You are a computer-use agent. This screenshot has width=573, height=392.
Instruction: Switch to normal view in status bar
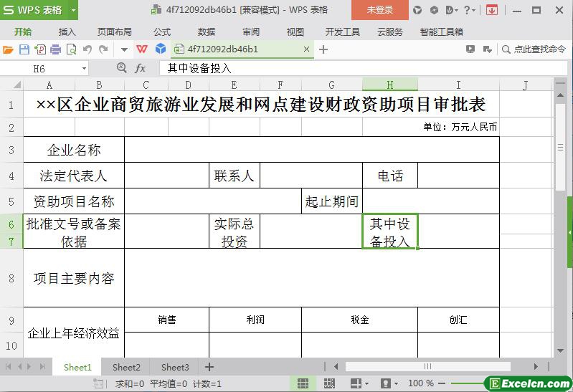[x=303, y=383]
